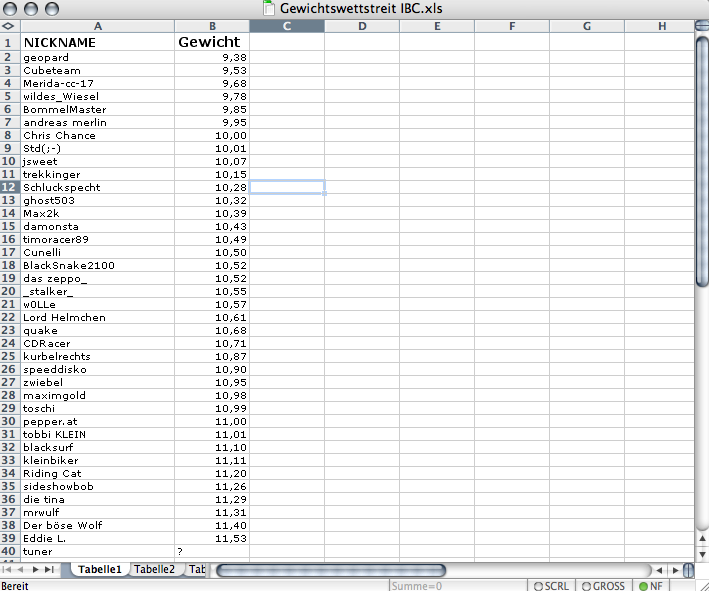Image resolution: width=709 pixels, height=591 pixels.
Task: Jump to last sheet tab arrow
Action: click(x=51, y=569)
